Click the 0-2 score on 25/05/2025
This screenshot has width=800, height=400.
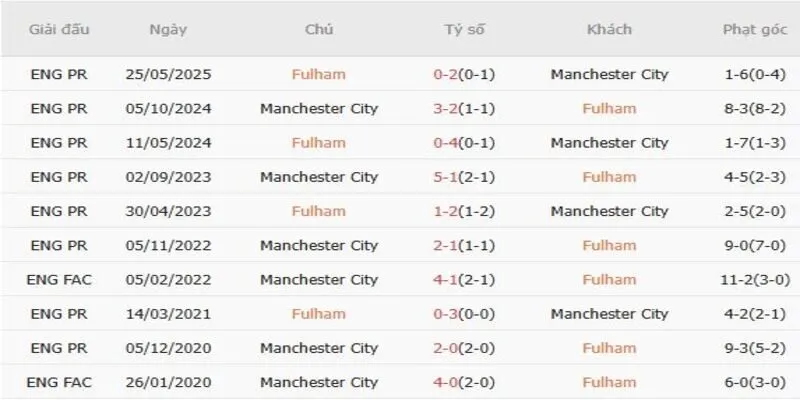pos(446,74)
